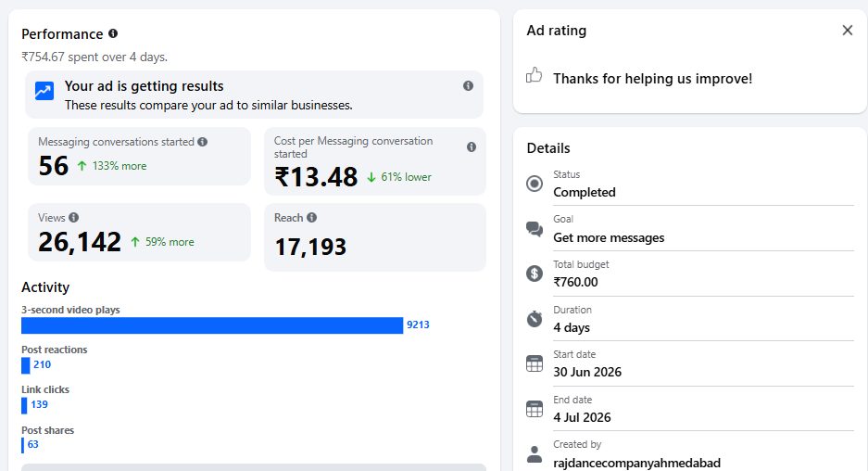868x471 pixels.
Task: Click the trending chart icon in results banner
Action: [x=44, y=91]
